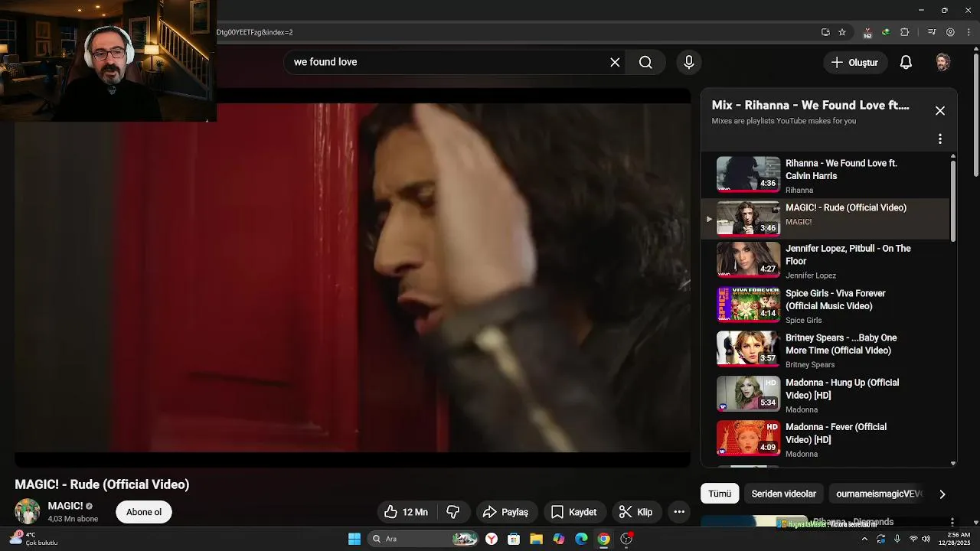
Task: Select Madonna Hung Up video title
Action: (x=842, y=389)
